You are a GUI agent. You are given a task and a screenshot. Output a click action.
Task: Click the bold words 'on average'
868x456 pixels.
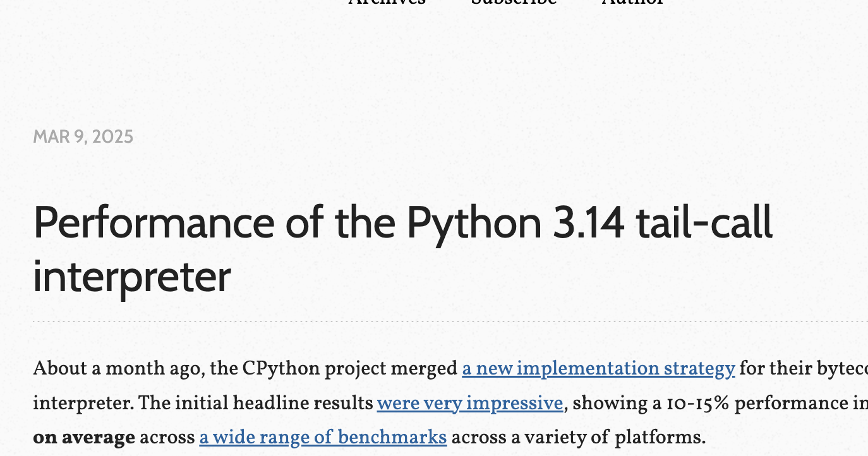click(84, 437)
